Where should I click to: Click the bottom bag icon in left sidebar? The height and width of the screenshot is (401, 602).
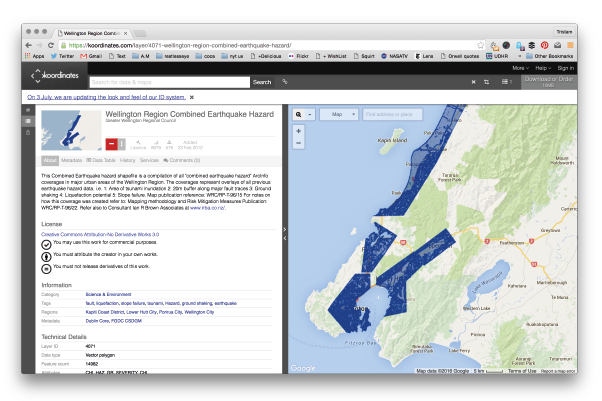tap(28, 133)
